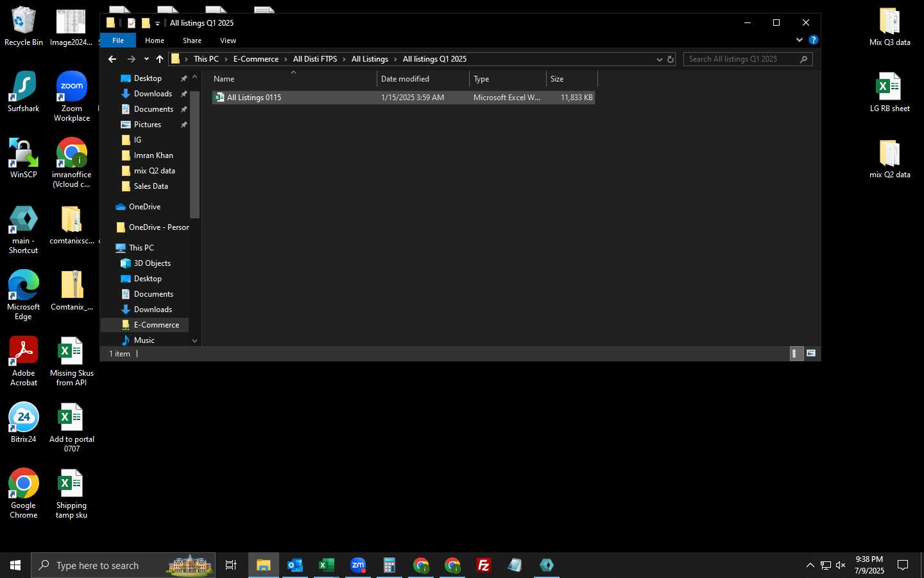Go up one folder level with the Up arrow

160,59
